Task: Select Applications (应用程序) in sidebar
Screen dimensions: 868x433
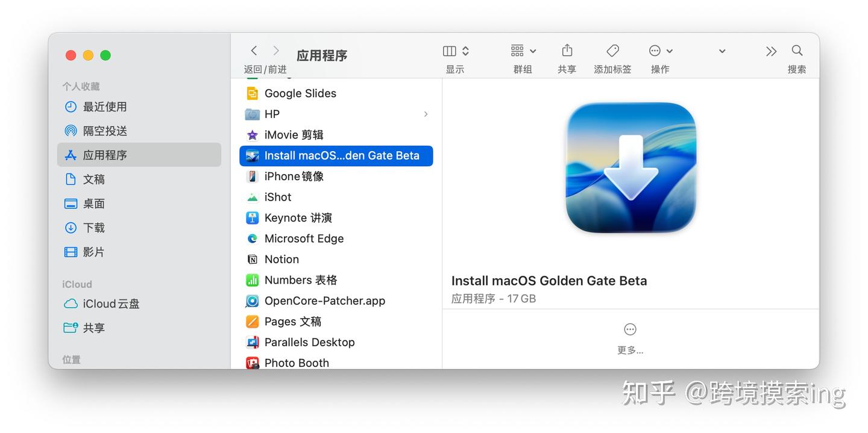Action: (x=139, y=155)
